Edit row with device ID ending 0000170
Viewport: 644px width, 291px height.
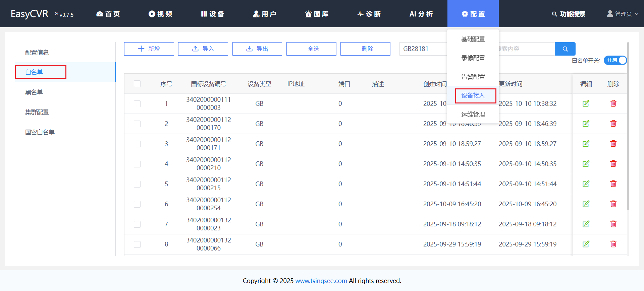586,124
